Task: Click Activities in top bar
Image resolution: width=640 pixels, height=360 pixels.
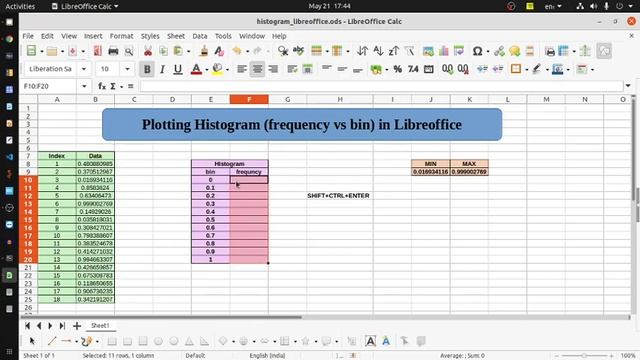Action: [20, 6]
